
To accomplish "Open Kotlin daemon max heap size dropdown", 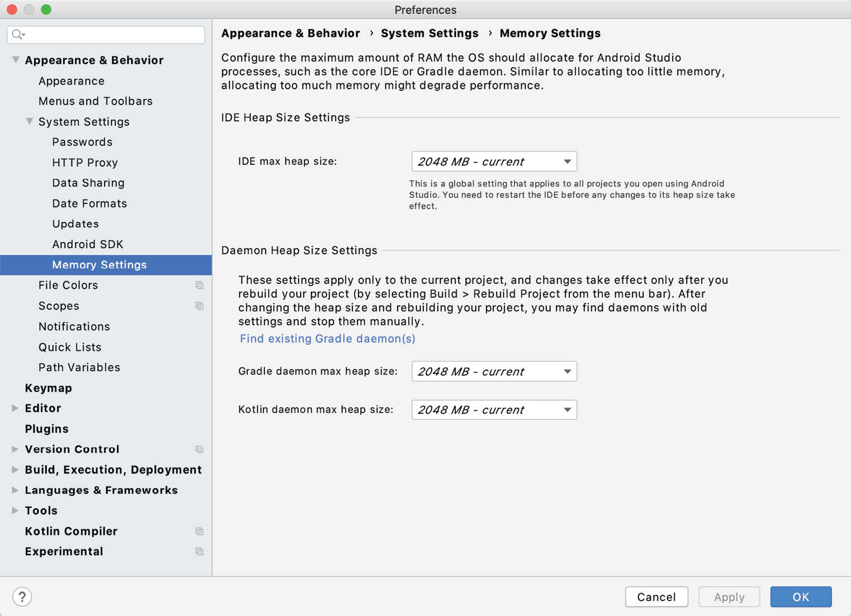I will (494, 410).
